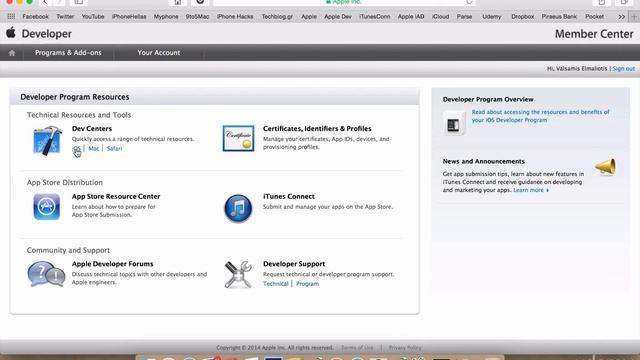
Task: Open the Dropbox bookmark
Action: click(x=522, y=17)
